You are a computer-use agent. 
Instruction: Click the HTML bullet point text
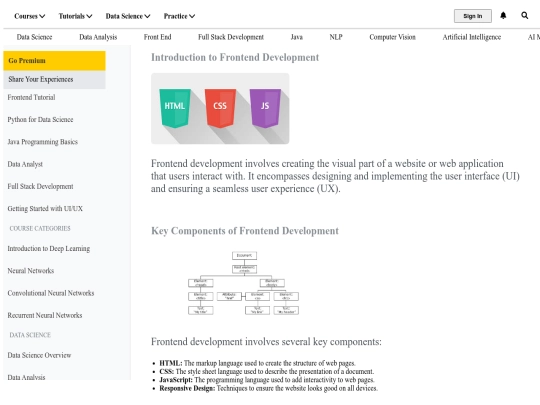[257, 363]
